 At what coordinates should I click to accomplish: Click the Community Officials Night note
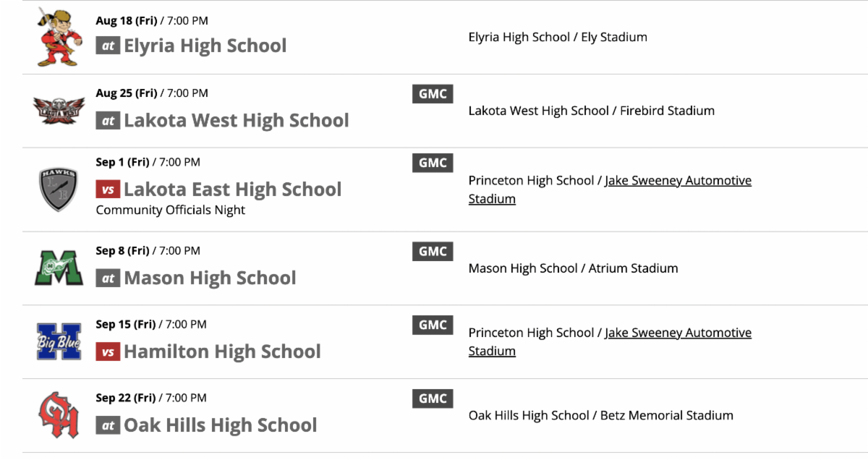[x=171, y=210]
